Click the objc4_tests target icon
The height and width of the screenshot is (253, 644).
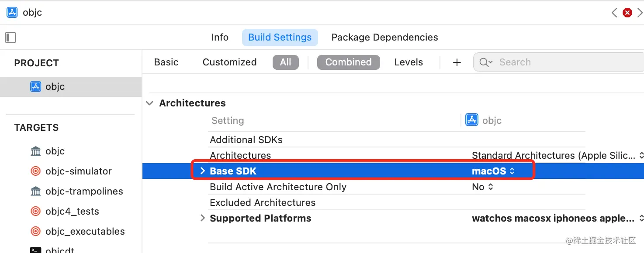click(x=36, y=212)
